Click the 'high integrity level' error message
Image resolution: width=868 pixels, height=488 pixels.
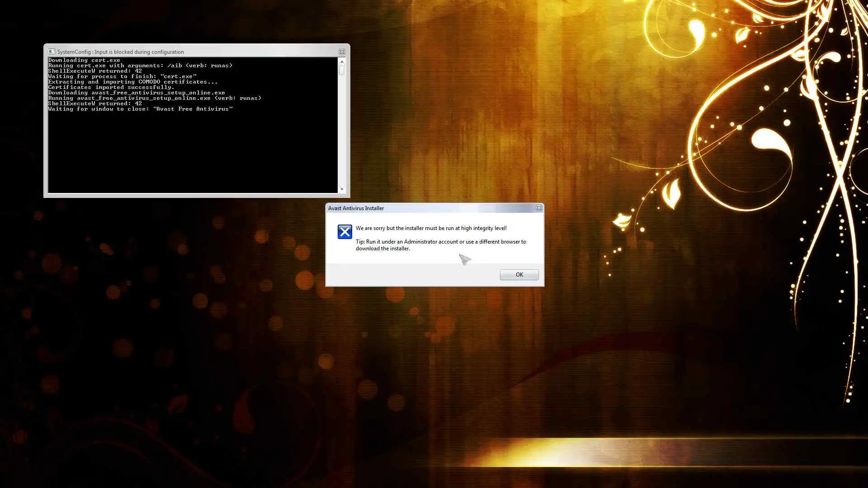point(431,228)
